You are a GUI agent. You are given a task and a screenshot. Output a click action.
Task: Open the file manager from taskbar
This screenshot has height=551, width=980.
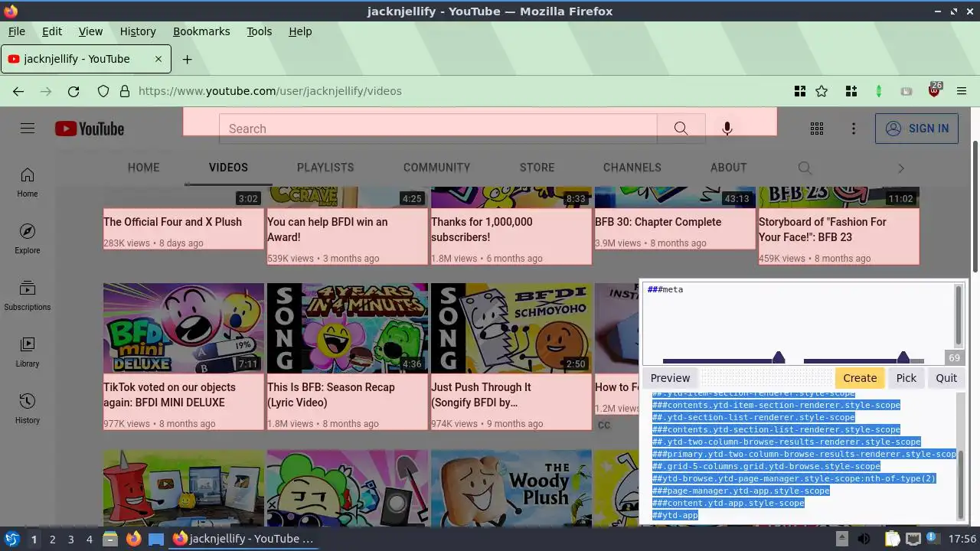[x=109, y=539]
